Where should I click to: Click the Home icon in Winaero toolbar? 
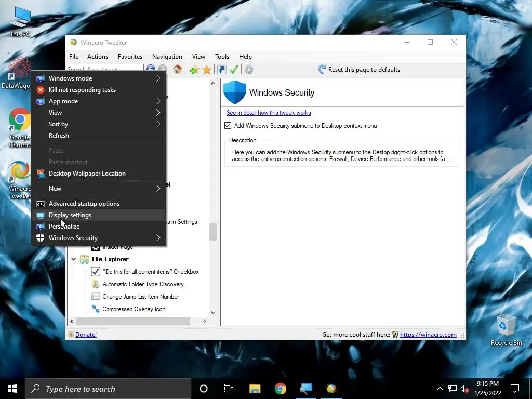pyautogui.click(x=177, y=69)
